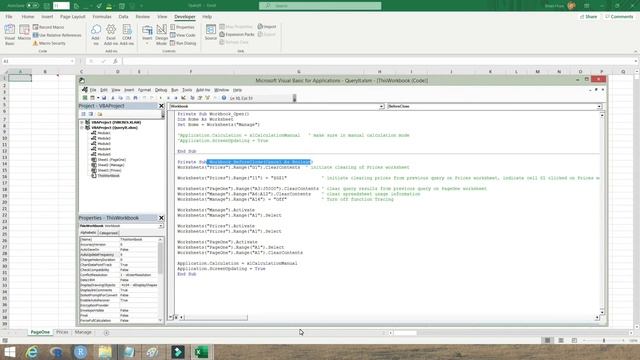Click the Break pause icon in VBA toolbar
Viewport: 640px width, 360px height.
coord(168,98)
